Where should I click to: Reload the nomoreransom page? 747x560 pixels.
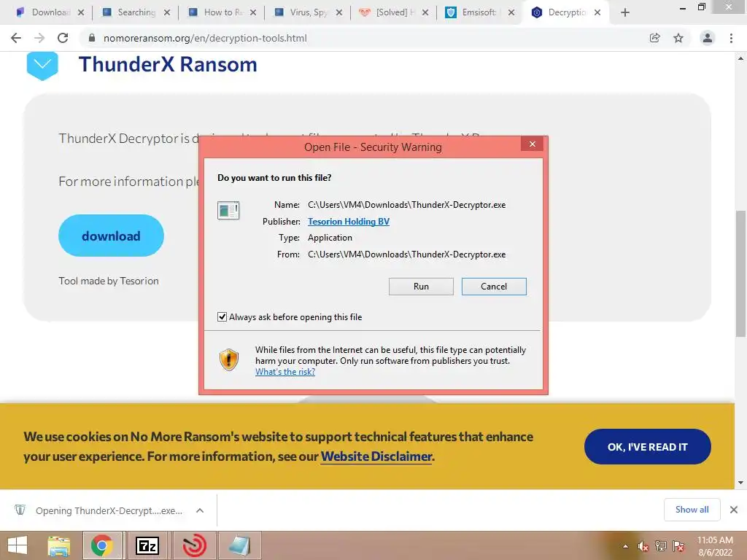point(63,38)
